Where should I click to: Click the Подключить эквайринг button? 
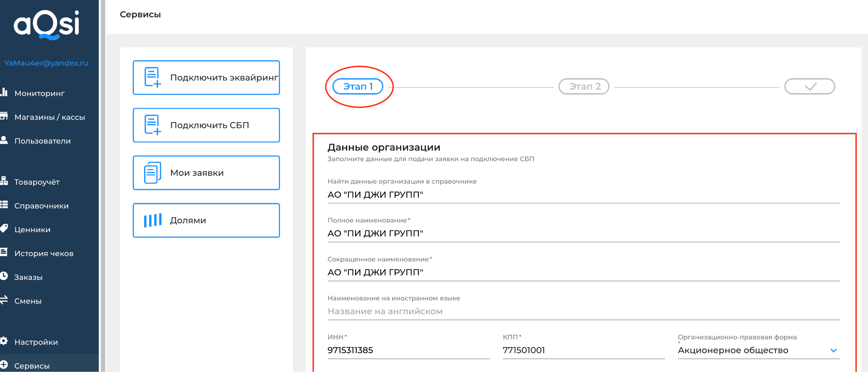(x=206, y=78)
